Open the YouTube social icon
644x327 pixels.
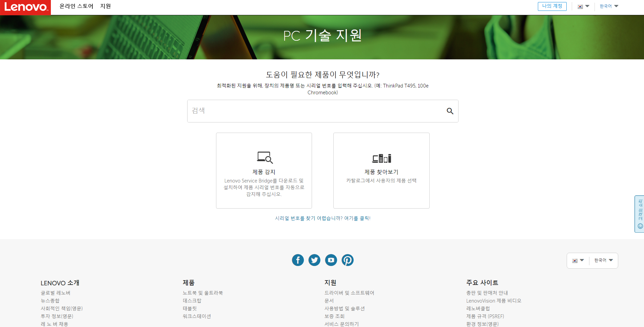pos(331,260)
